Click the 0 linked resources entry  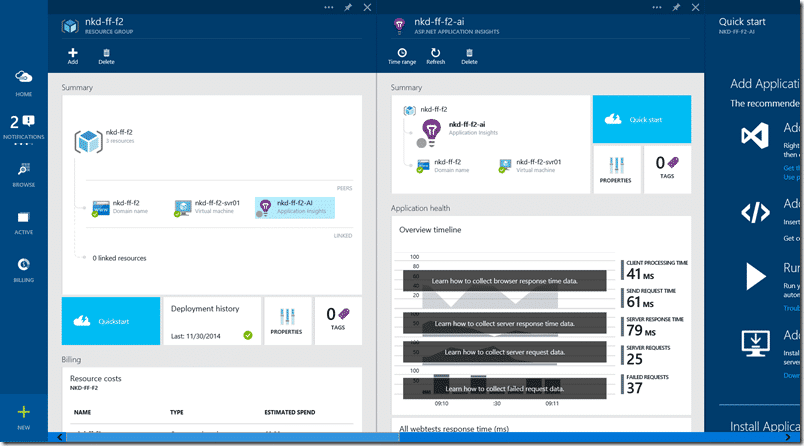tap(119, 258)
